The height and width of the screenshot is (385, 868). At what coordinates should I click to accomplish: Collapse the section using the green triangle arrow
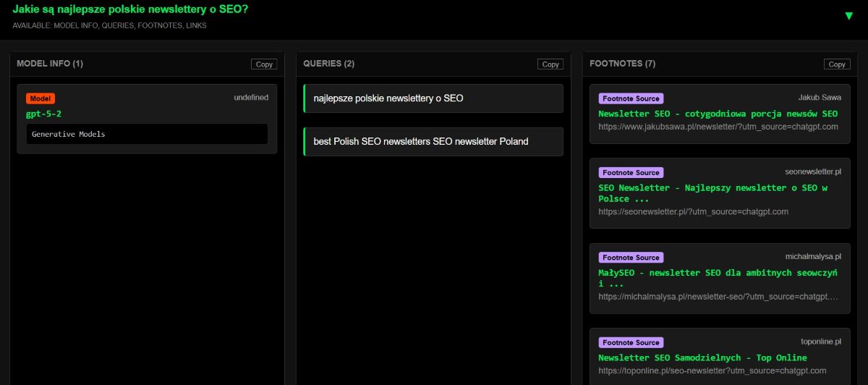[848, 15]
